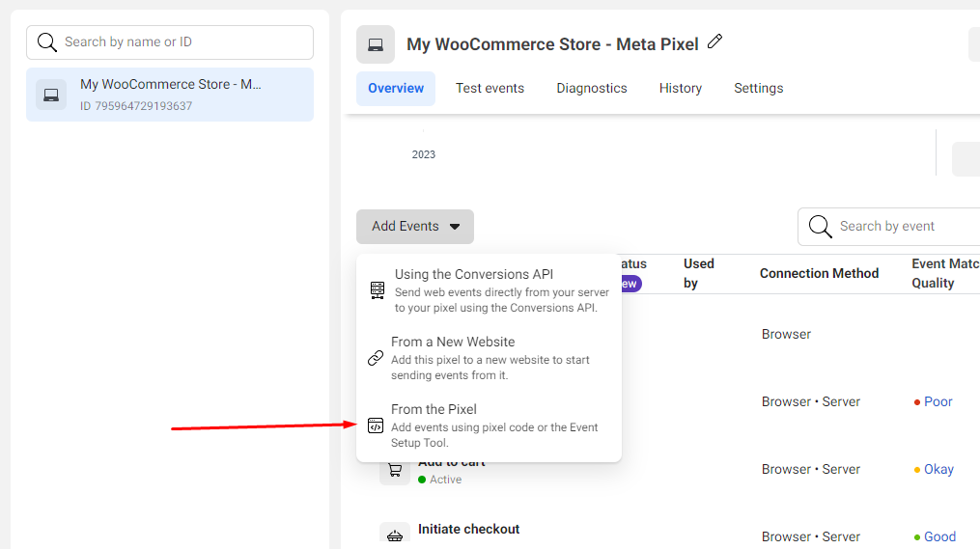Open the Settings tab
980x549 pixels.
point(759,88)
